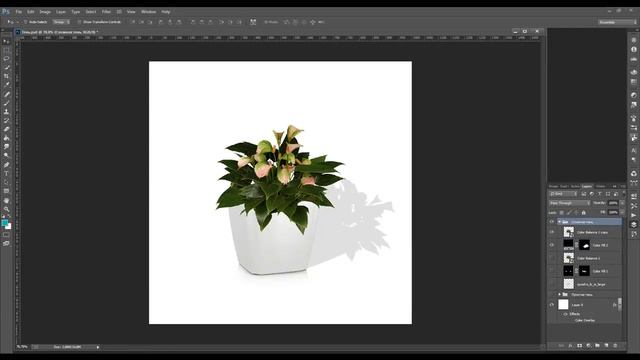Screen dimensions: 640x360
Task: Select the Path Selection tool
Action: click(x=6, y=182)
